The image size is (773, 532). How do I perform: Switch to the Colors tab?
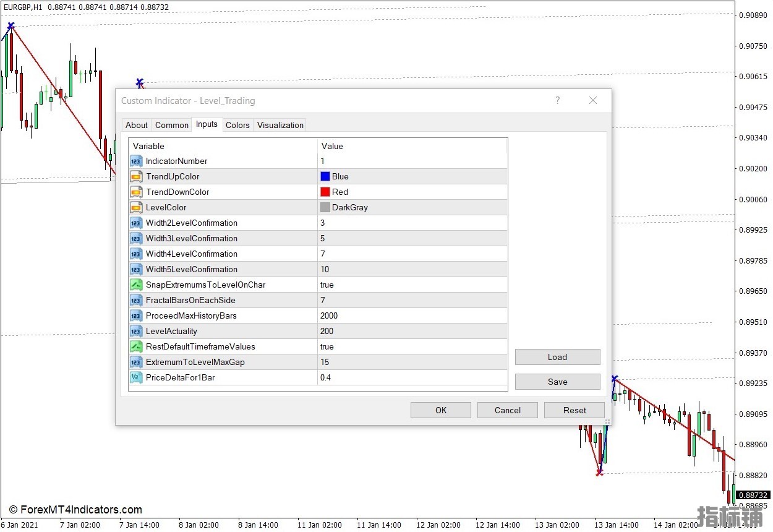pyautogui.click(x=237, y=125)
